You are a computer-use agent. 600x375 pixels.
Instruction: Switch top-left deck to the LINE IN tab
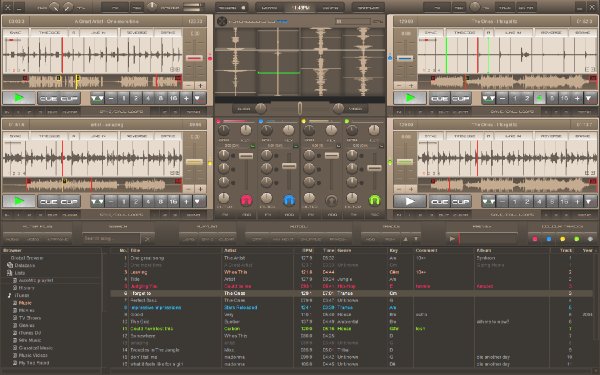coord(98,33)
